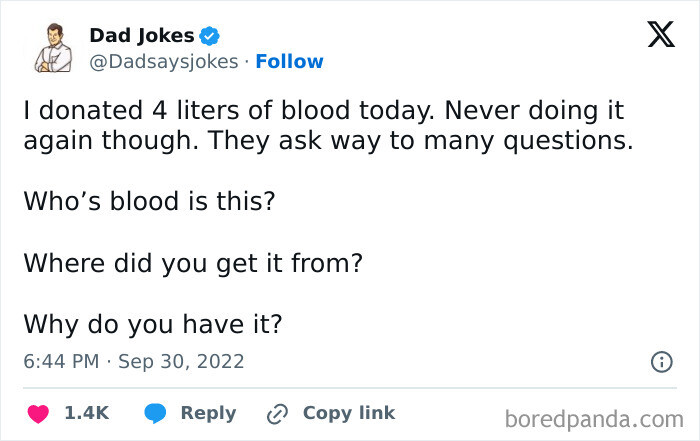Click the "Who's blood is this?" line

click(149, 202)
